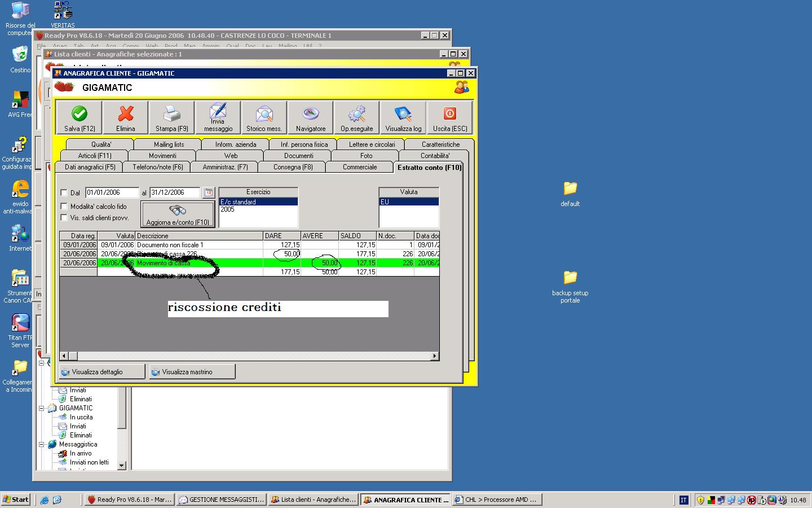Viewport: 812px width, 508px height.
Task: Select 2005 in Esercizio list
Action: coord(258,209)
